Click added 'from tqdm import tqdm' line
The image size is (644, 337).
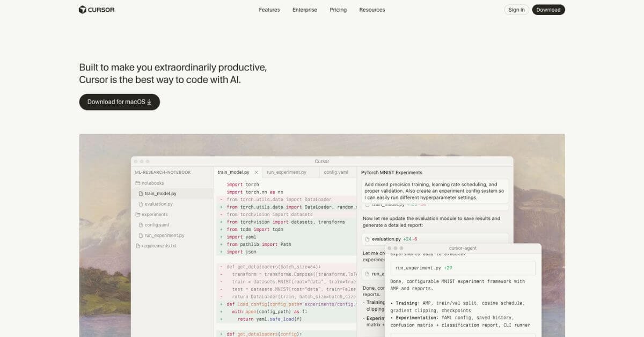click(255, 229)
